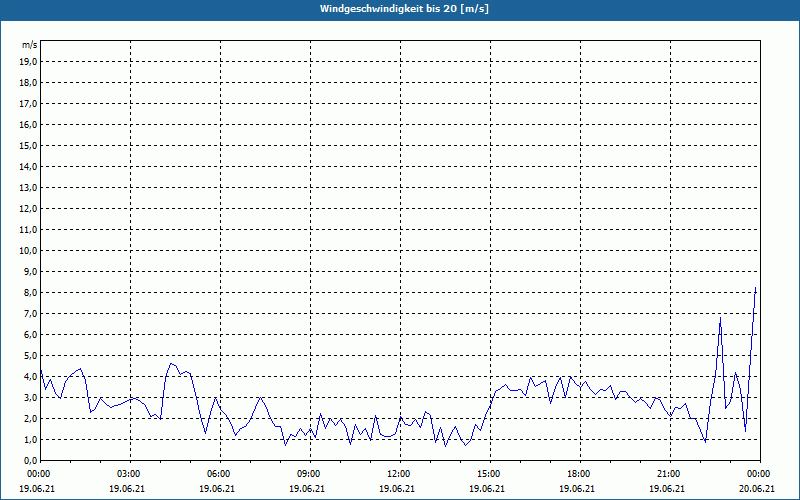Click the '00:00' time label above '19.06.21'
Image resolution: width=800 pixels, height=500 pixels.
[x=38, y=474]
